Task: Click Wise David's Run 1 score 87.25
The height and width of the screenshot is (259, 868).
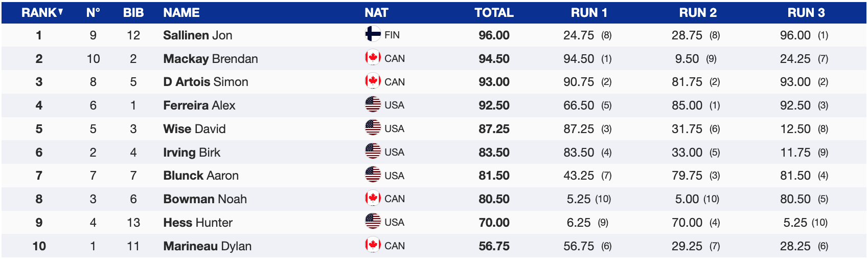Action: (x=579, y=129)
